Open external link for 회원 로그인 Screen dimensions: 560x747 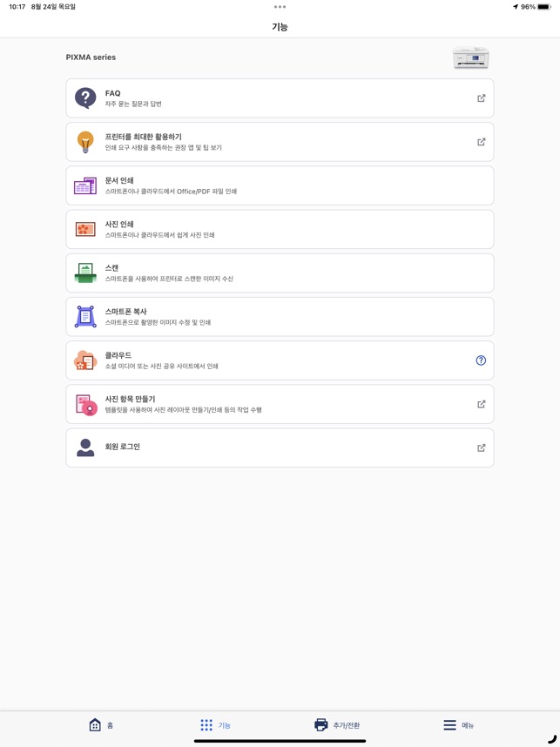point(481,448)
